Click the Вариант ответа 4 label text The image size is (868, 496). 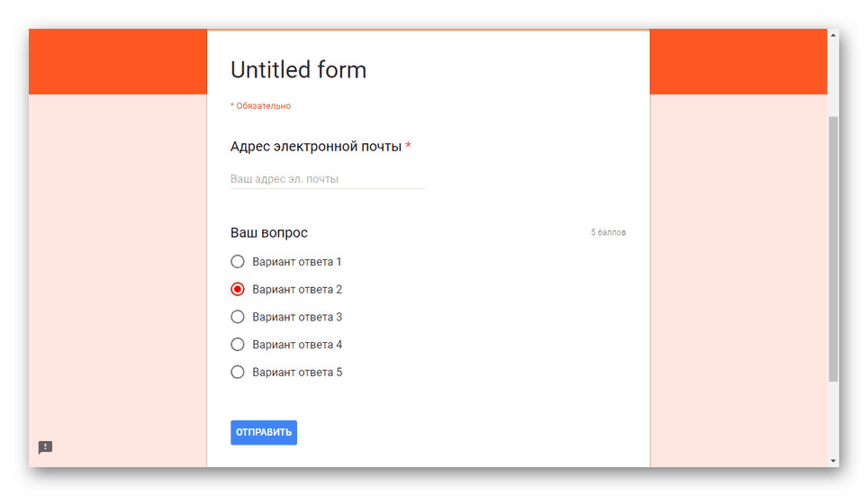tap(297, 345)
